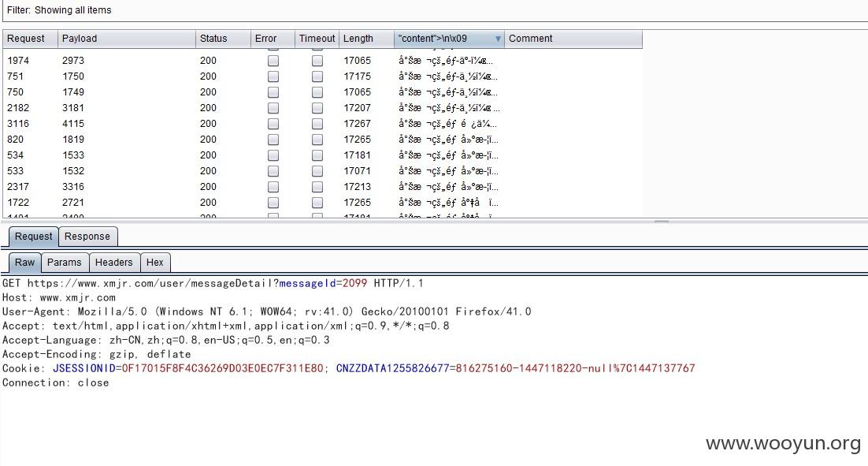Click the Accept-Encoding header line
The height and width of the screenshot is (466, 868).
pos(96,354)
